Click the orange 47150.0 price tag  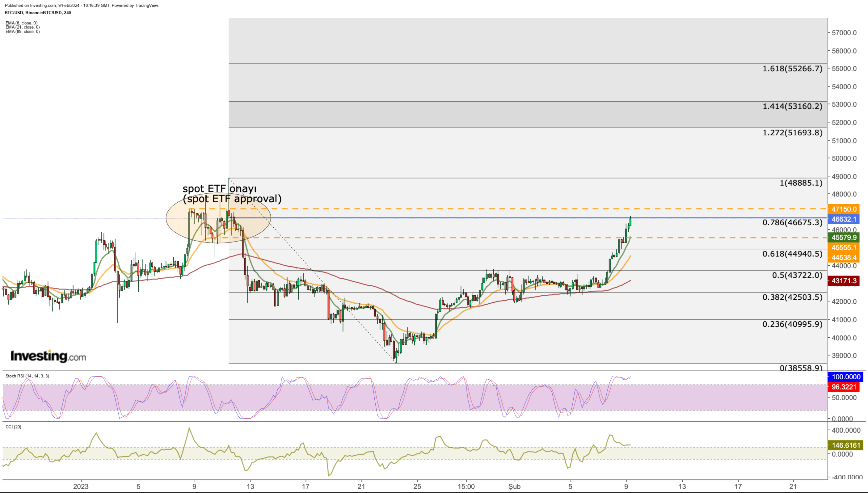click(x=844, y=209)
